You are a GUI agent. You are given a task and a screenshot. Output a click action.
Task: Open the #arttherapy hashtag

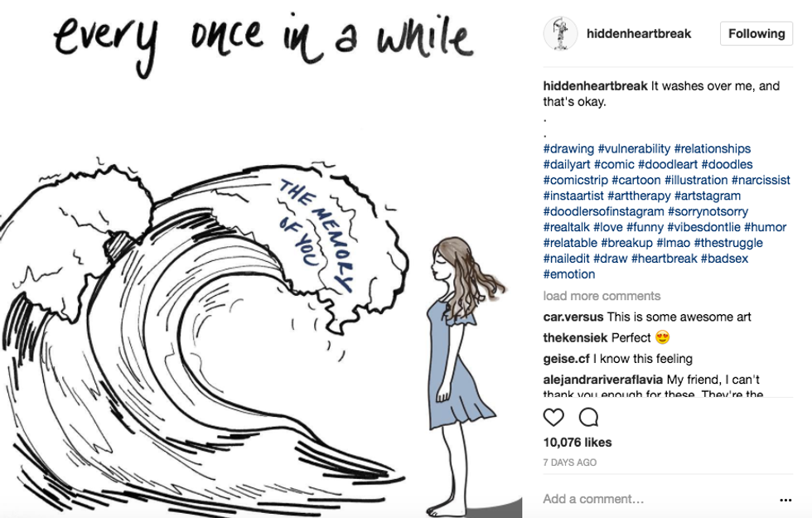point(639,196)
